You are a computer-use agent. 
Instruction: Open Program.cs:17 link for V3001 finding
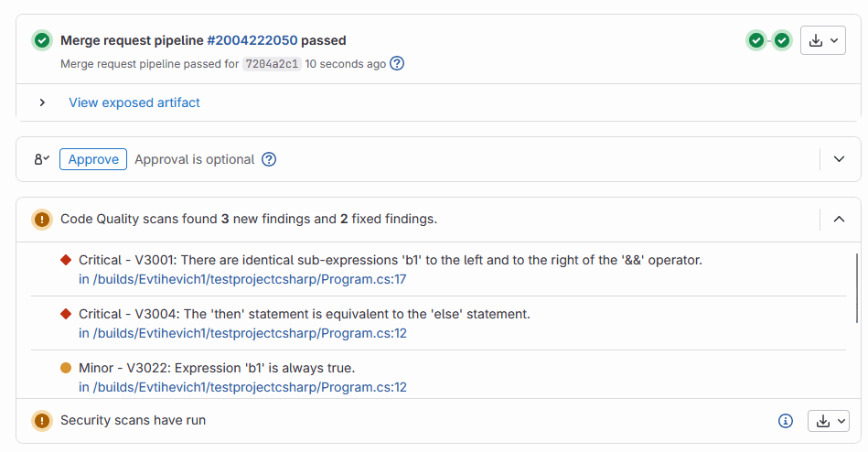pyautogui.click(x=242, y=279)
